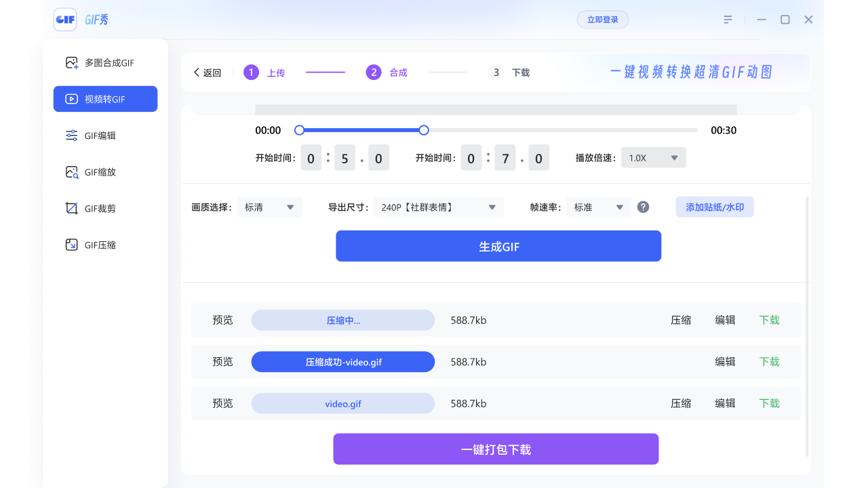Expand the 播放倍速 speed dropdown
The width and height of the screenshot is (868, 488).
click(x=653, y=157)
